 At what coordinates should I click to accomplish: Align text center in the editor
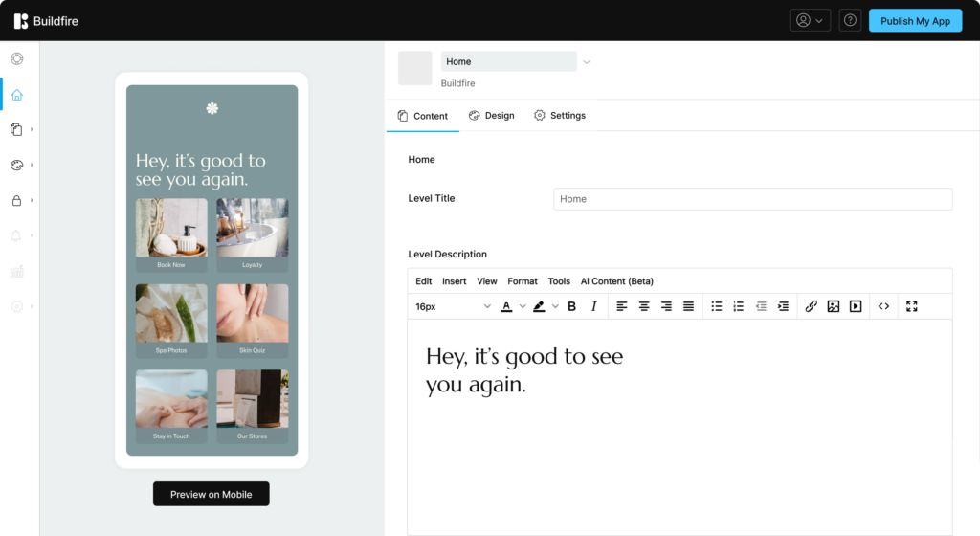pyautogui.click(x=644, y=306)
